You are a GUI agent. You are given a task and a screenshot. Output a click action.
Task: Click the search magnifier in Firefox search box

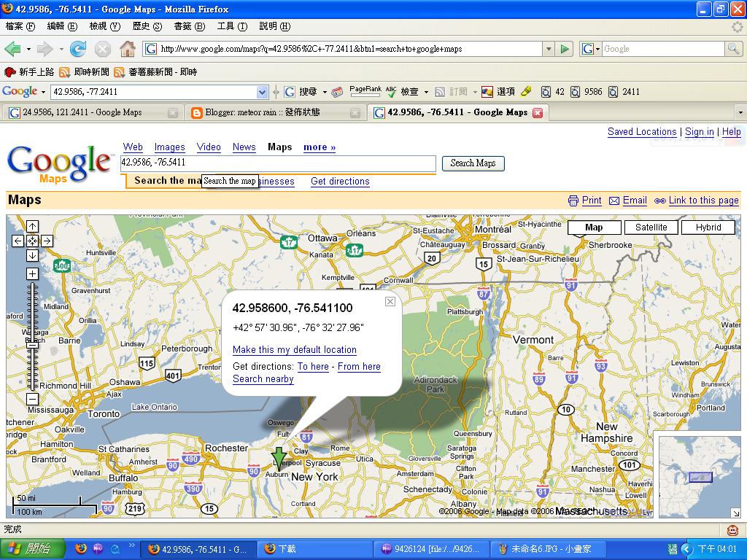(733, 49)
